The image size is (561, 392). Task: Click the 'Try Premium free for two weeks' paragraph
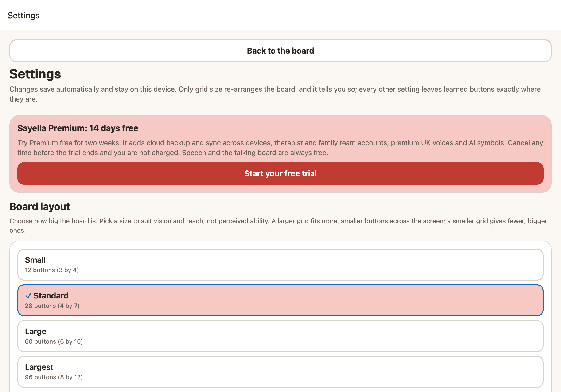(x=280, y=148)
